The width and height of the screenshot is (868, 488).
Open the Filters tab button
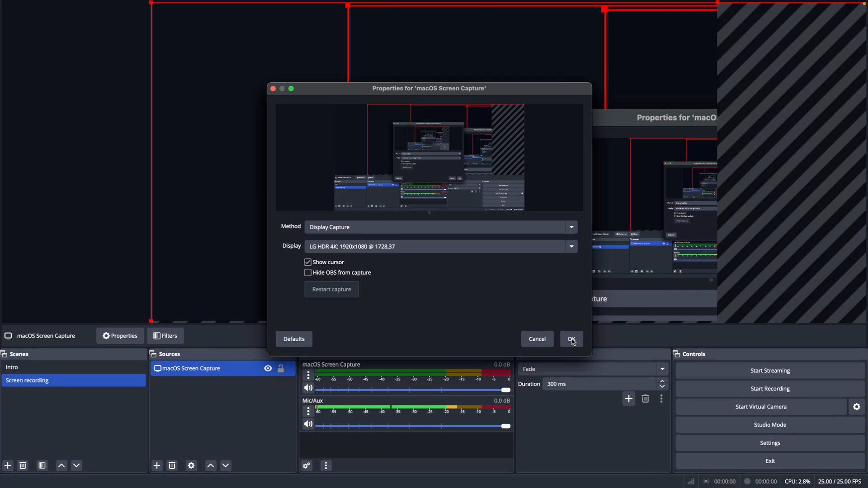click(165, 336)
